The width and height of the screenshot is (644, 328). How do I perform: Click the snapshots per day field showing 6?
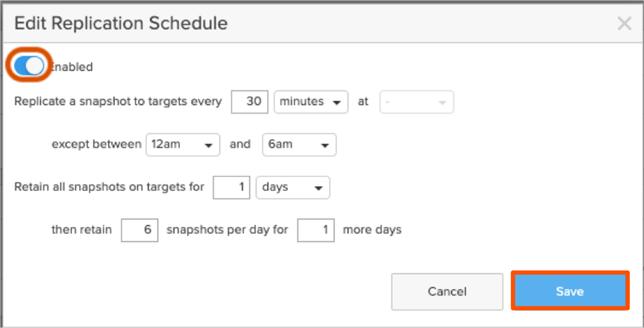coord(140,230)
